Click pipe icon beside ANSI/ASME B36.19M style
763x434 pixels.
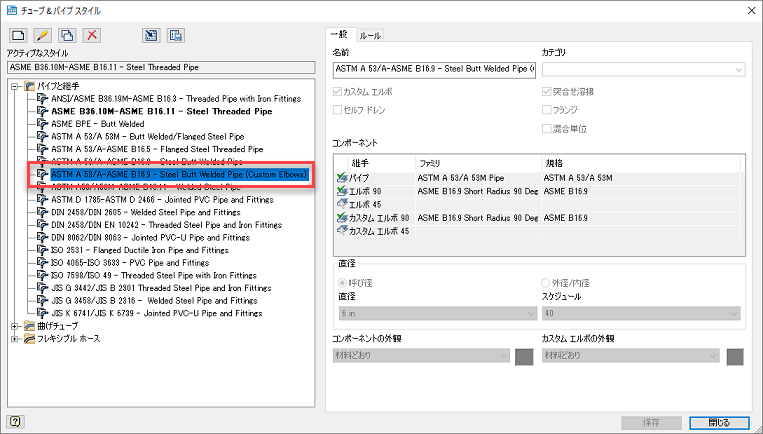tap(43, 99)
